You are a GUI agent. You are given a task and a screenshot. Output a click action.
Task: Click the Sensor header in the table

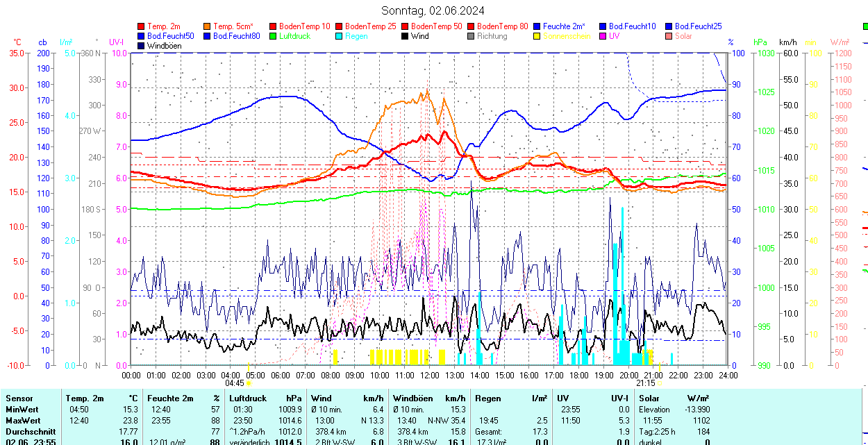[19, 398]
